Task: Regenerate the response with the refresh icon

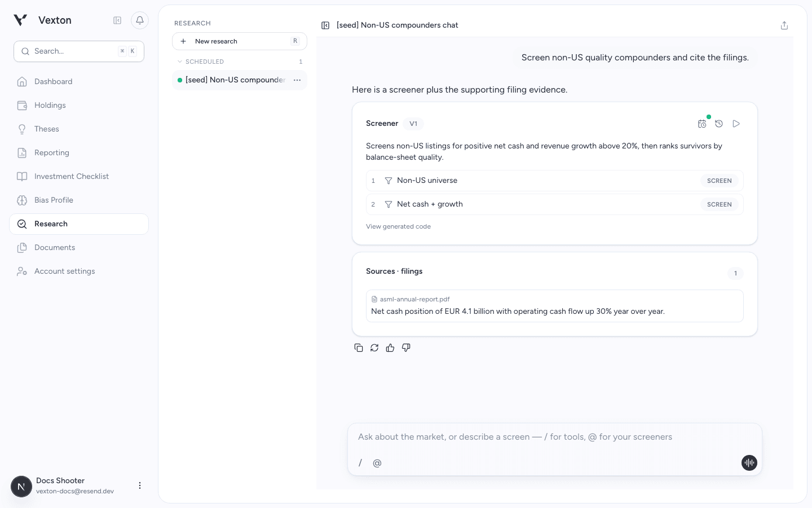Action: (x=374, y=348)
